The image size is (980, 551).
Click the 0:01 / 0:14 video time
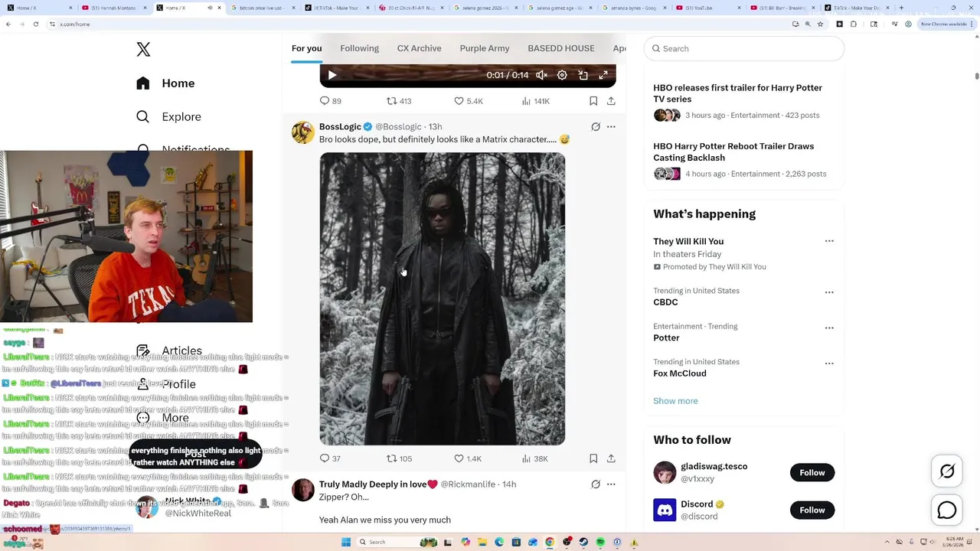click(x=508, y=75)
